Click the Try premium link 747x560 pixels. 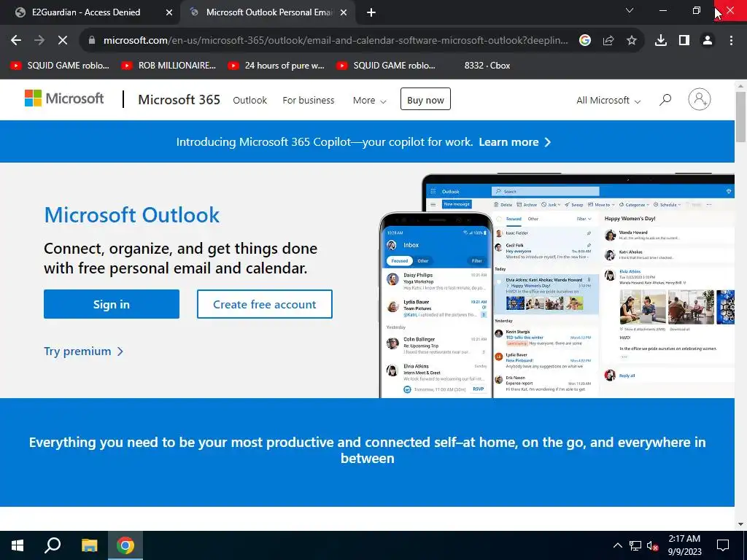coord(84,351)
